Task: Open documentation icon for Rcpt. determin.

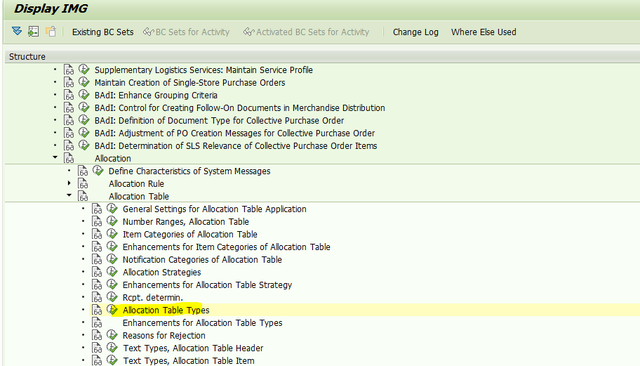Action: pos(97,297)
